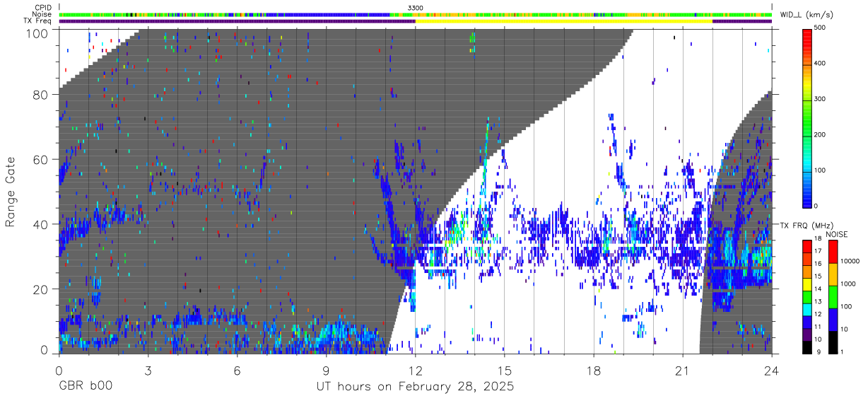Click the 15 tick on the UT hours axis

coord(504,371)
